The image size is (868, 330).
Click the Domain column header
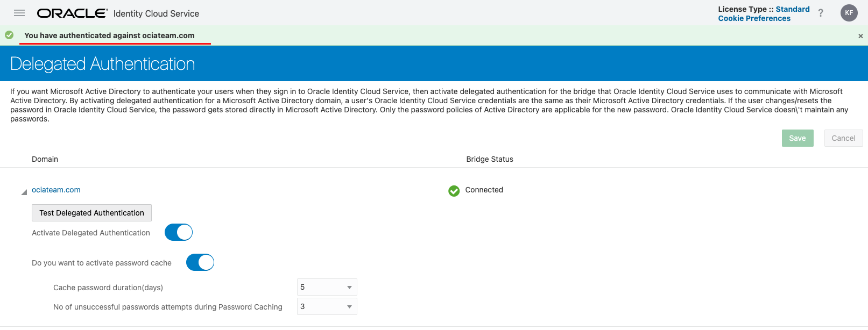45,159
